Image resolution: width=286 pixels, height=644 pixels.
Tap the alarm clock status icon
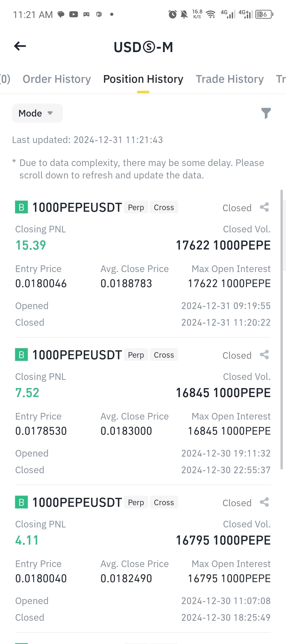(172, 14)
